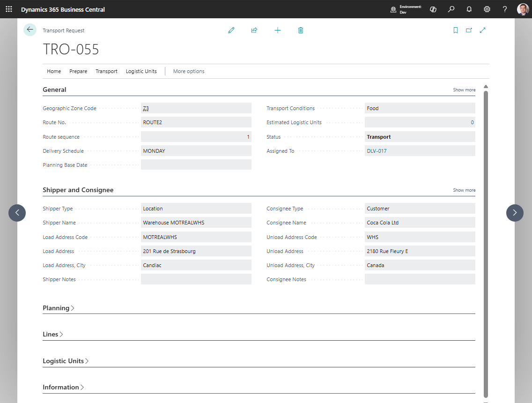Click the Consignee Type field Customer

(x=420, y=209)
